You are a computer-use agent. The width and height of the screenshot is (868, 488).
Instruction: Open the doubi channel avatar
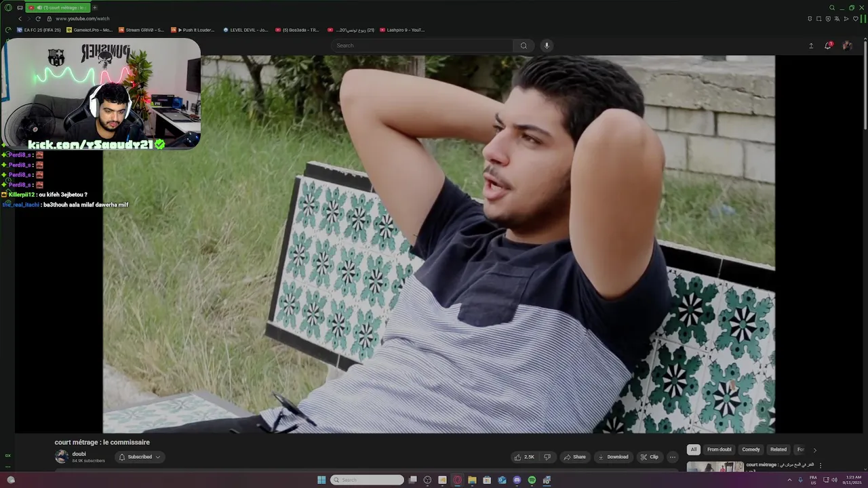62,457
